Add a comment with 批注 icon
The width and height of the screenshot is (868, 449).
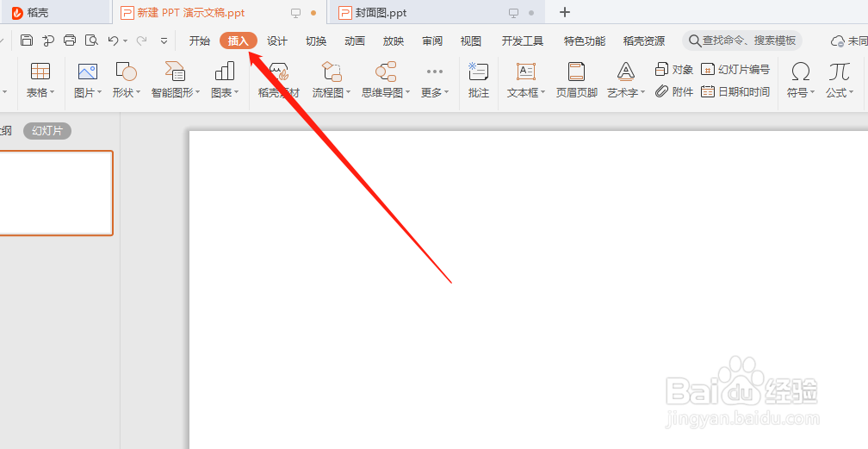[478, 72]
